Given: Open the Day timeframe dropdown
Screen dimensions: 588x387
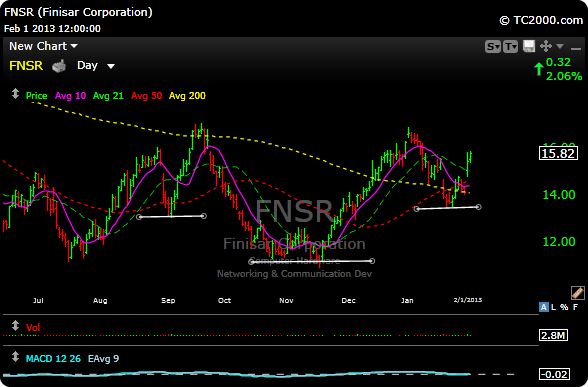Looking at the screenshot, I should click(x=96, y=66).
